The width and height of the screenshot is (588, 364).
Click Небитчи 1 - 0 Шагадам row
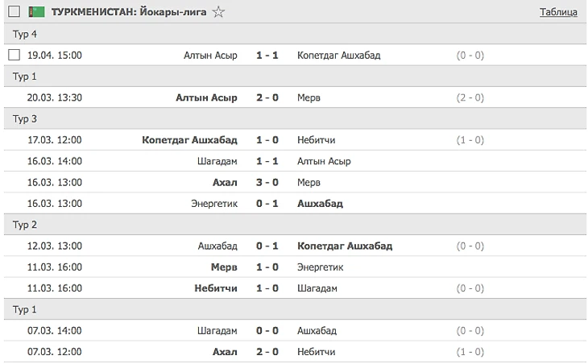pos(267,288)
